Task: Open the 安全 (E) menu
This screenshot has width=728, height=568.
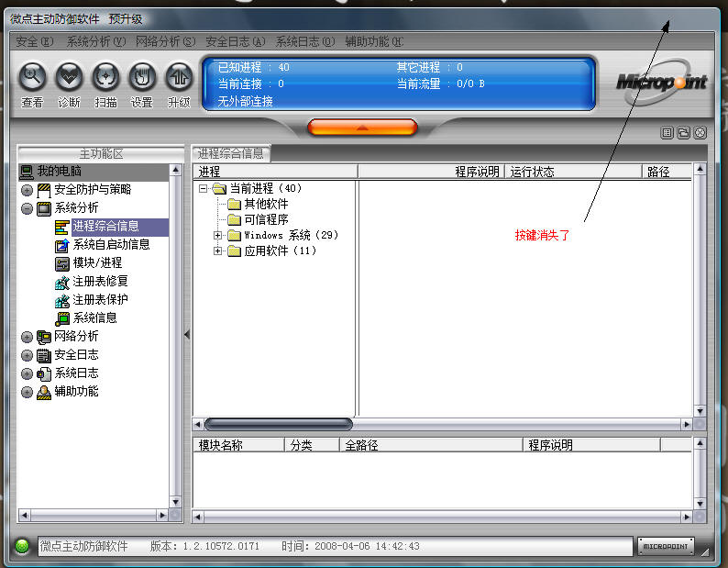Action: [34, 42]
